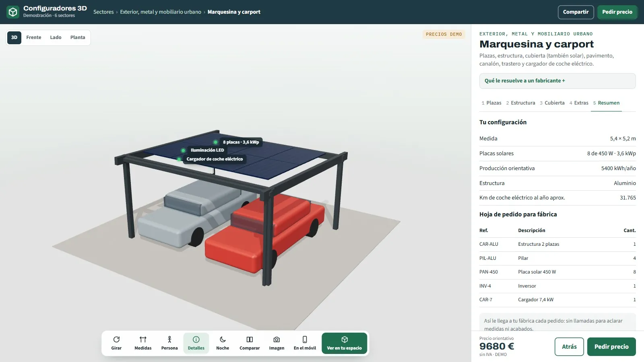
Task: Go to step 2 Estructura
Action: click(x=521, y=103)
